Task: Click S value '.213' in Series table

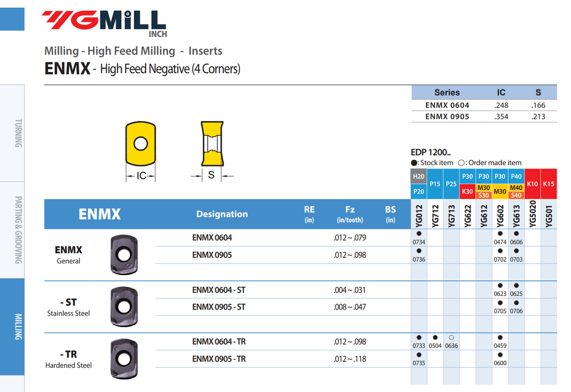Action: pos(538,116)
